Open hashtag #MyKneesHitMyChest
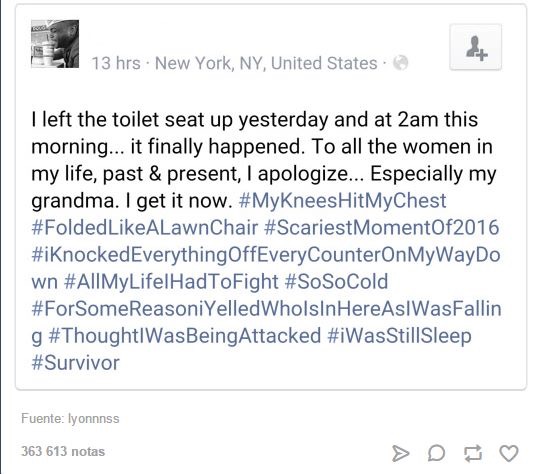Screen dimensions: 540x474 tap(342, 200)
